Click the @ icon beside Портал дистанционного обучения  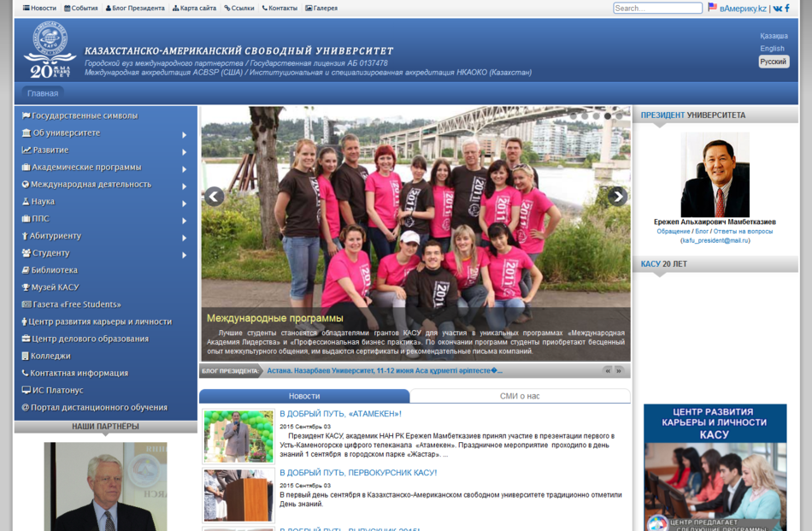(26, 407)
